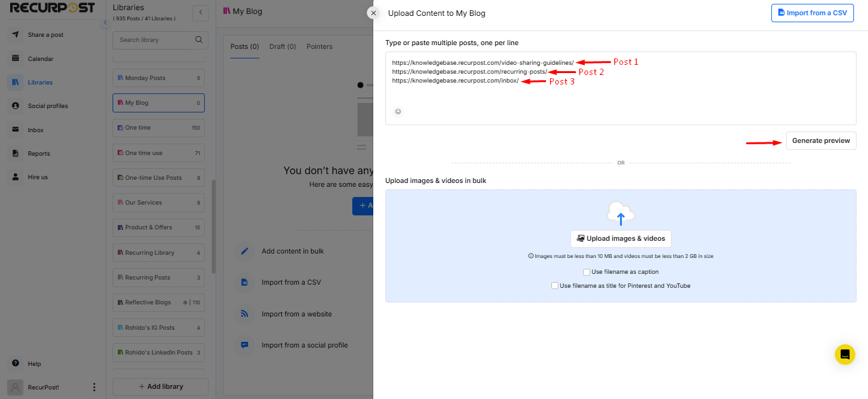Click the pencil icon for bulk content
Viewport: 868px width, 399px height.
tap(244, 251)
